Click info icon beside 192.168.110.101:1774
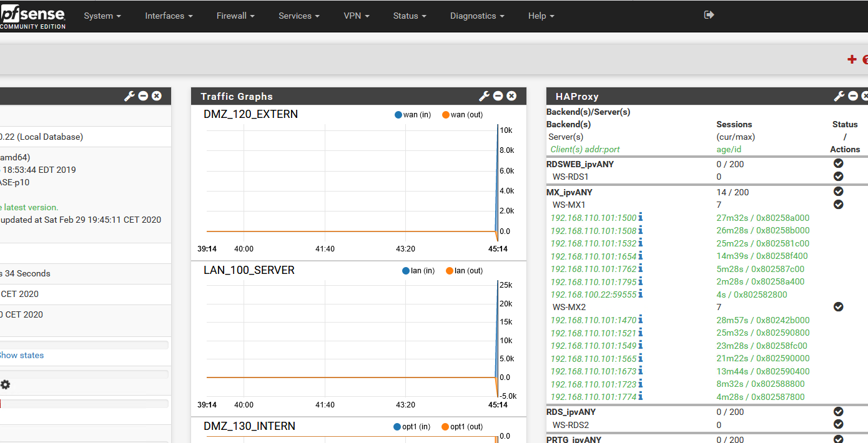This screenshot has width=868, height=443. [x=640, y=396]
